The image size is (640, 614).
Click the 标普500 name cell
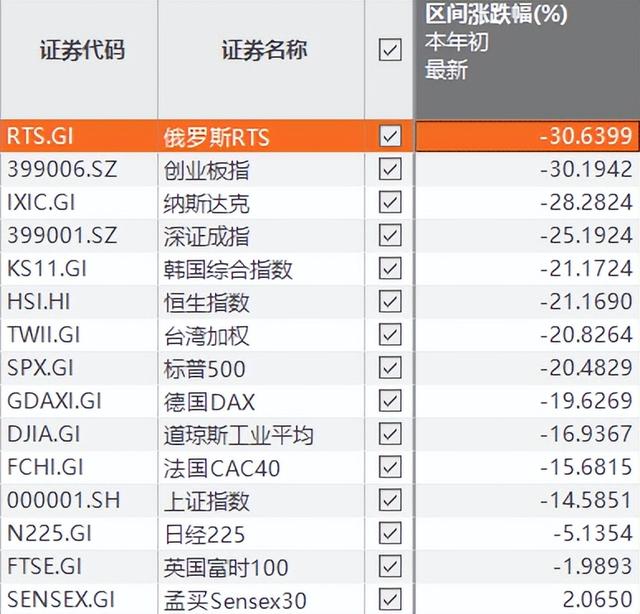click(x=261, y=367)
